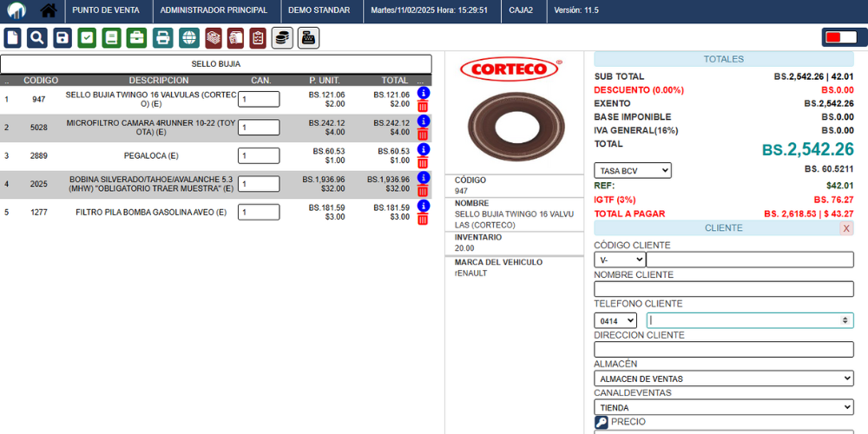This screenshot has height=434, width=868.
Task: Click the key icon beside PRECIO
Action: point(602,423)
